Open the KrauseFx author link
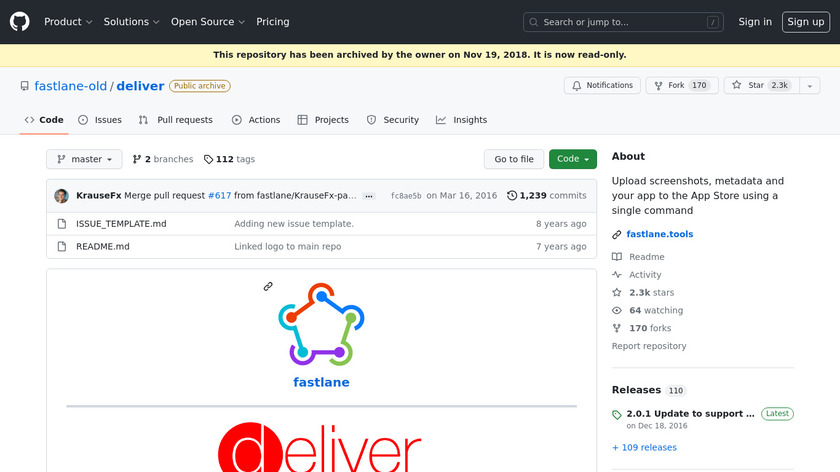The image size is (840, 472). tap(99, 196)
